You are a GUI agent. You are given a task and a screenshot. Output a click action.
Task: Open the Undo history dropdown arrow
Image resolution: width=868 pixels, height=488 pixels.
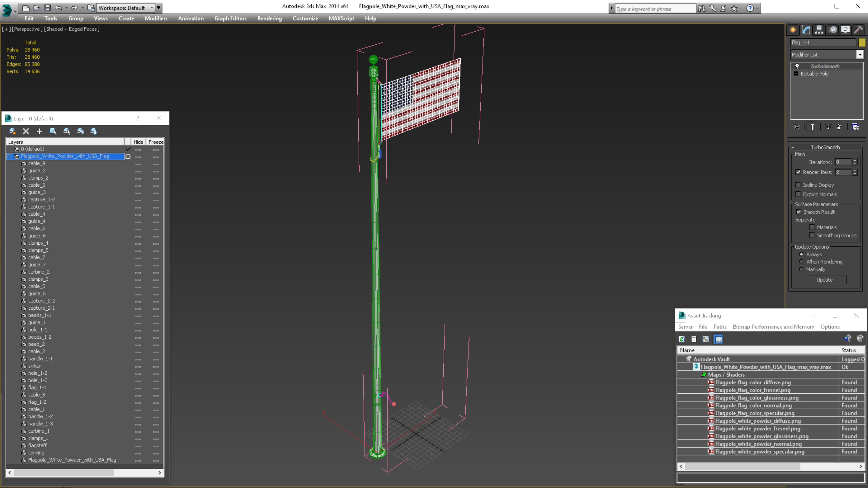click(x=66, y=8)
